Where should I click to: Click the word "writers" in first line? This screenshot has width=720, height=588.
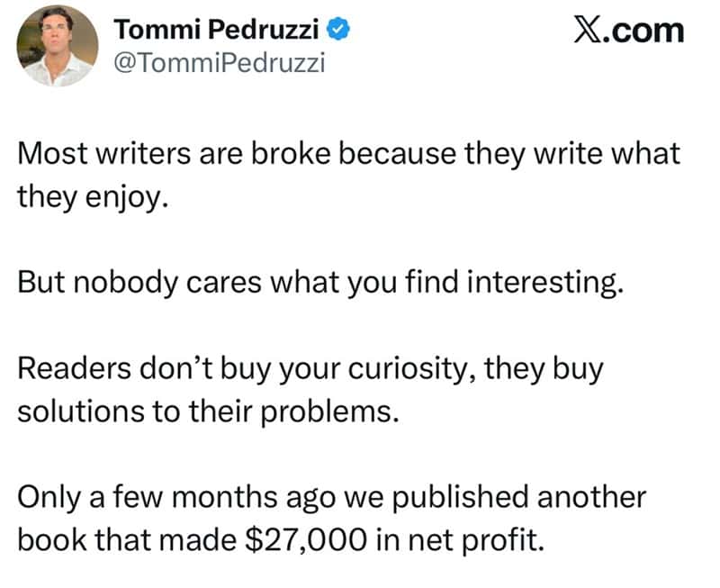coord(143,153)
